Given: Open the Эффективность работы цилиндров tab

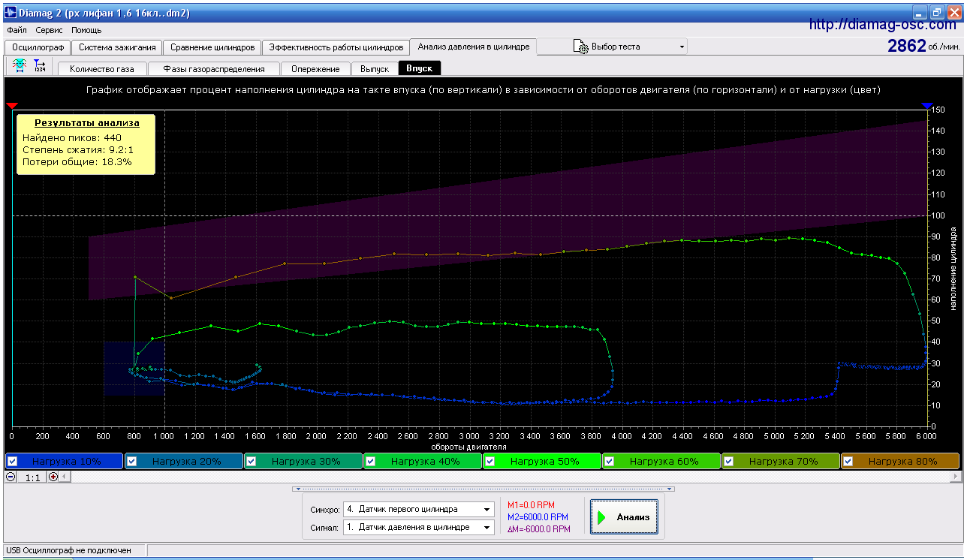Looking at the screenshot, I should click(x=337, y=47).
